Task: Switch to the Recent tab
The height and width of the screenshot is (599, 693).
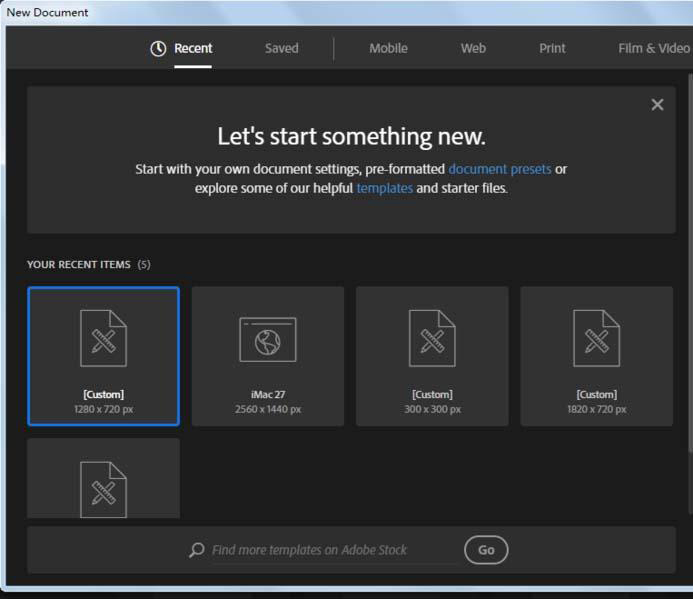Action: pos(193,48)
